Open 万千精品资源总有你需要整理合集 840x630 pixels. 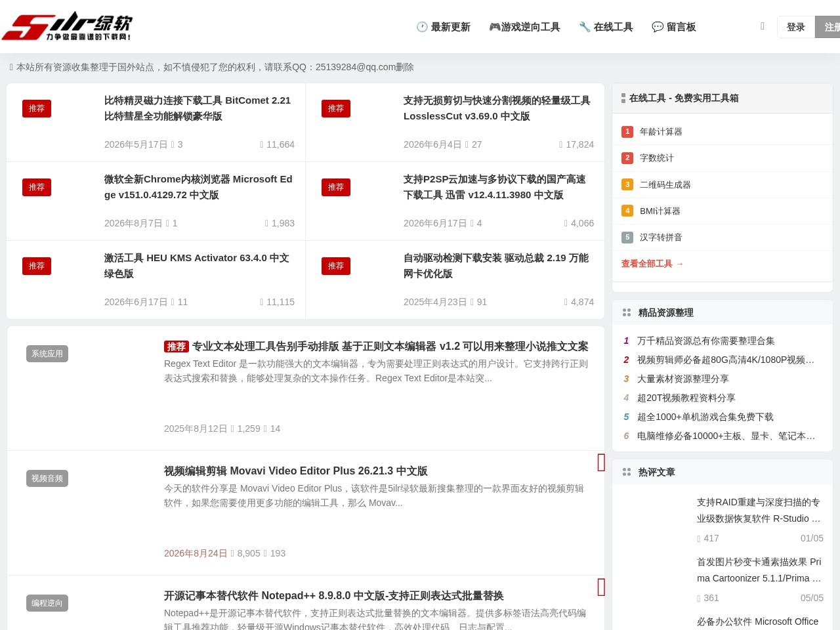(x=706, y=341)
